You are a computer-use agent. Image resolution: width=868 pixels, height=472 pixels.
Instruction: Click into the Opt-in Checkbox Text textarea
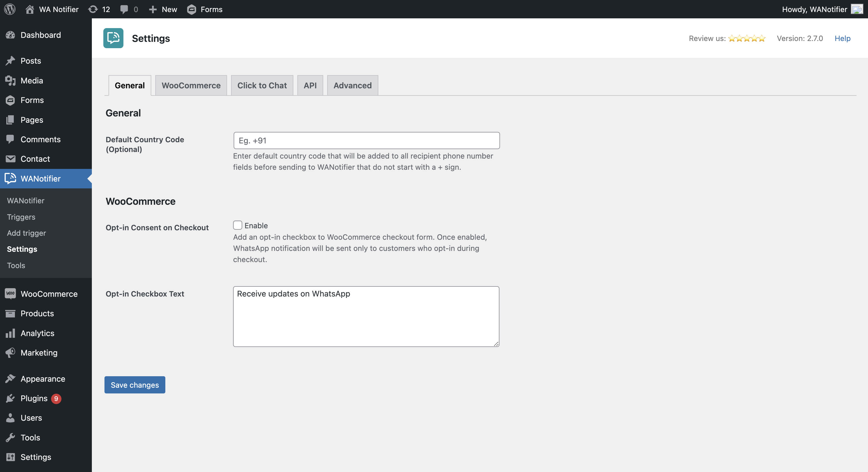[x=366, y=317]
